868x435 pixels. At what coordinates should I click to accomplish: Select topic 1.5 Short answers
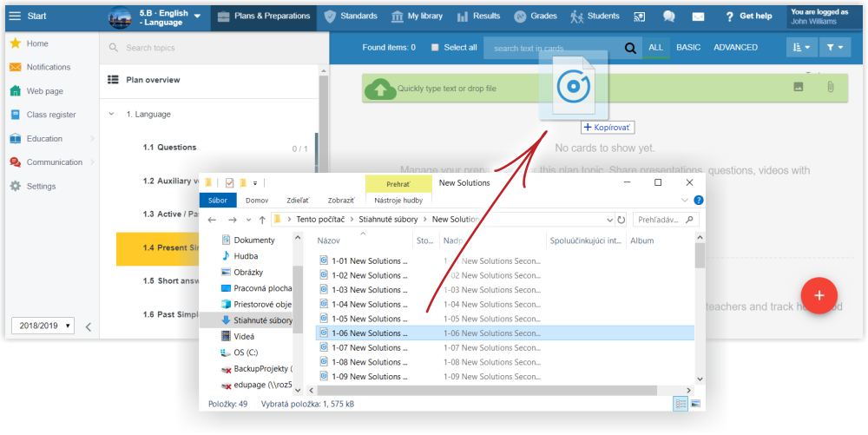pyautogui.click(x=170, y=280)
